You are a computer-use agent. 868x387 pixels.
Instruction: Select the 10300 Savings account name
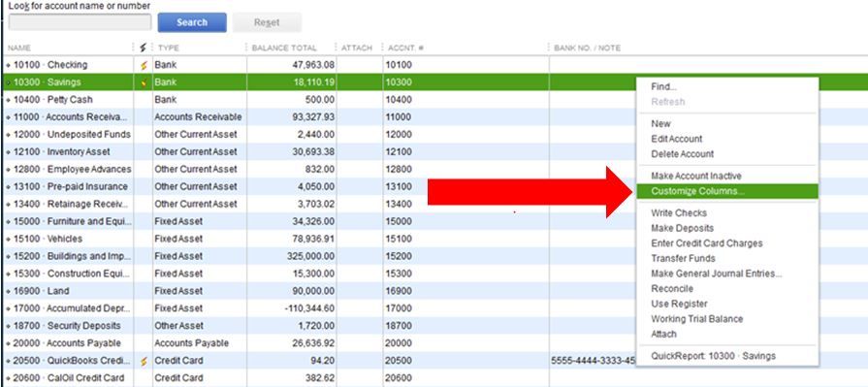(48, 82)
